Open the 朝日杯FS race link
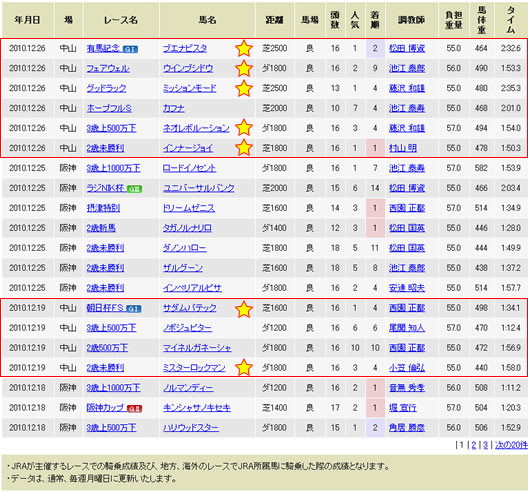 (x=105, y=308)
